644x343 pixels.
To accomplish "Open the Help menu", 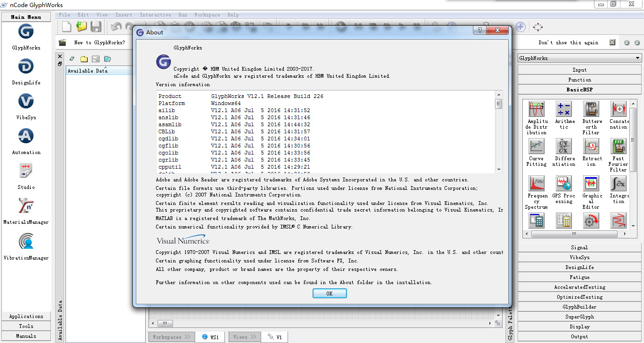I will (233, 15).
